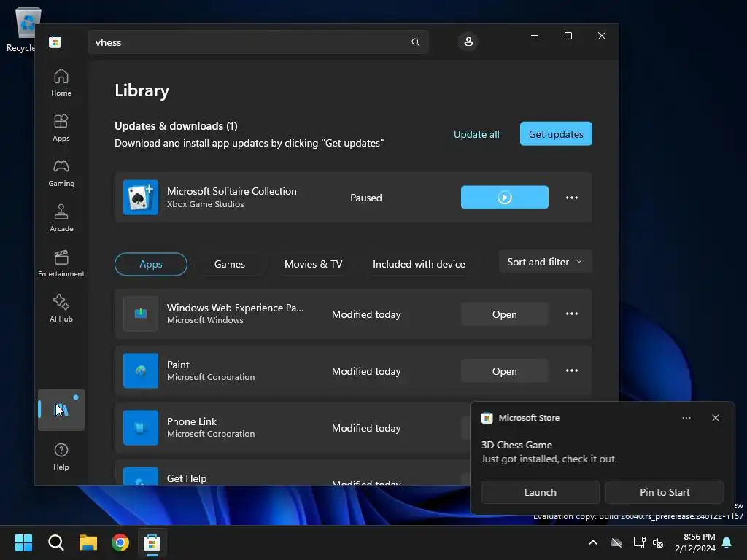Screen dimensions: 747x560
Task: Select the Apps filter tab
Action: click(x=151, y=264)
